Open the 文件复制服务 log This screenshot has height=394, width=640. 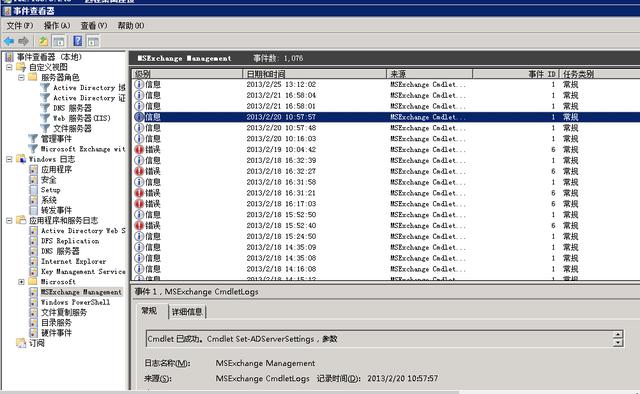pyautogui.click(x=64, y=312)
